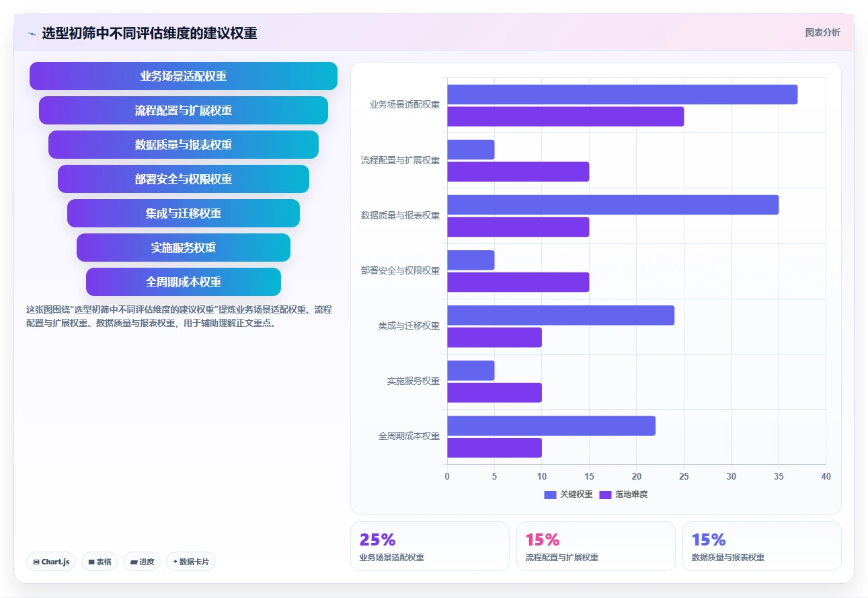Select the 实施服务权重 funnel bar
This screenshot has width=868, height=598.
[x=184, y=248]
